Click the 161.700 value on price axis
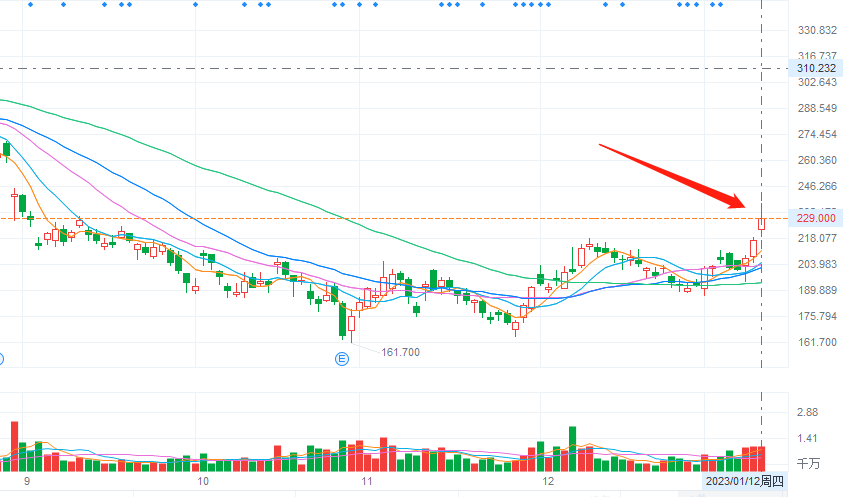843x497 pixels. click(x=817, y=342)
